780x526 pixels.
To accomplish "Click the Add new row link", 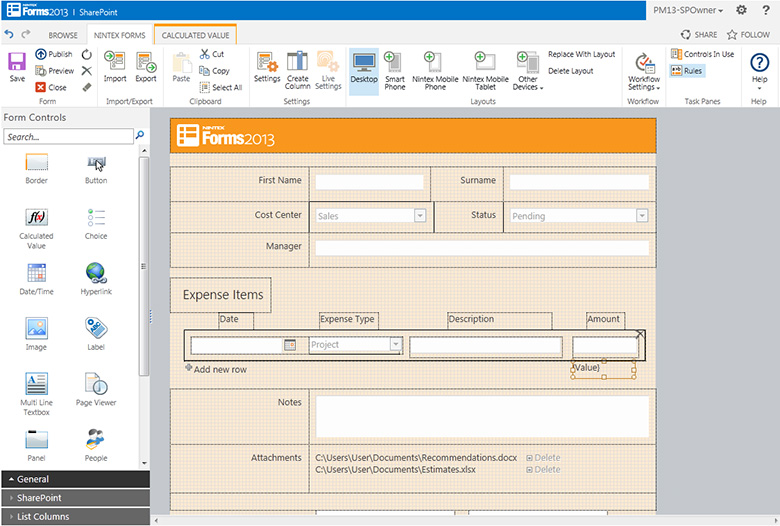I will click(216, 370).
